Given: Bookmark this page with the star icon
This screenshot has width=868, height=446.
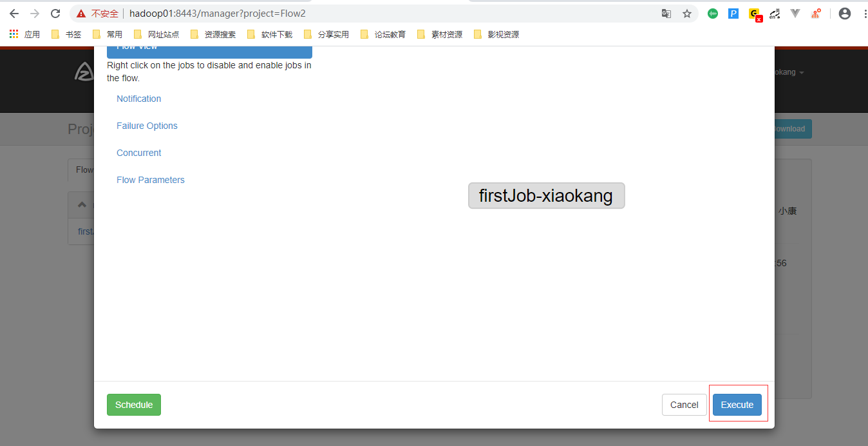Looking at the screenshot, I should (687, 14).
